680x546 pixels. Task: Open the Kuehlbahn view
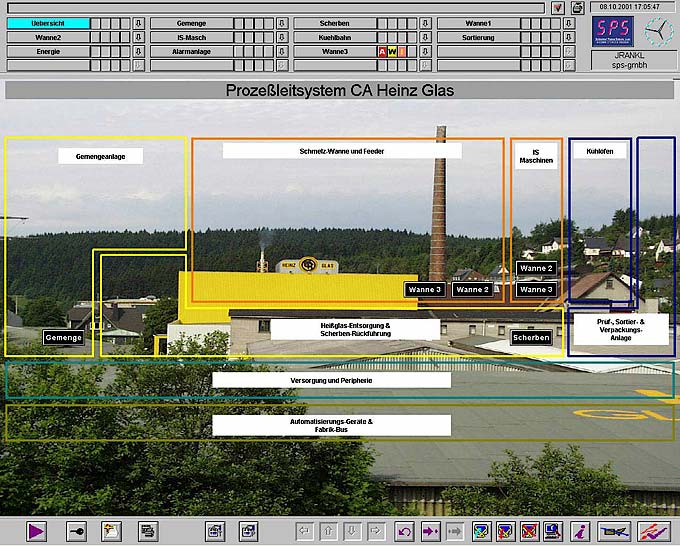click(335, 37)
